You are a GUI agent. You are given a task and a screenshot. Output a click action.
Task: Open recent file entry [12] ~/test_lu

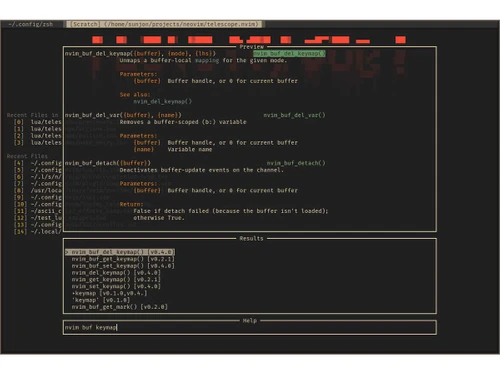tap(37, 218)
